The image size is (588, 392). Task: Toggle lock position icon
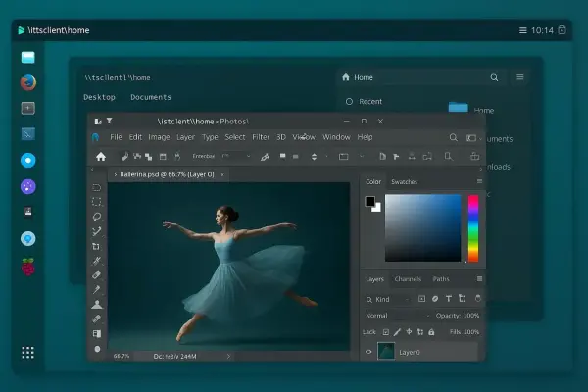coord(409,332)
